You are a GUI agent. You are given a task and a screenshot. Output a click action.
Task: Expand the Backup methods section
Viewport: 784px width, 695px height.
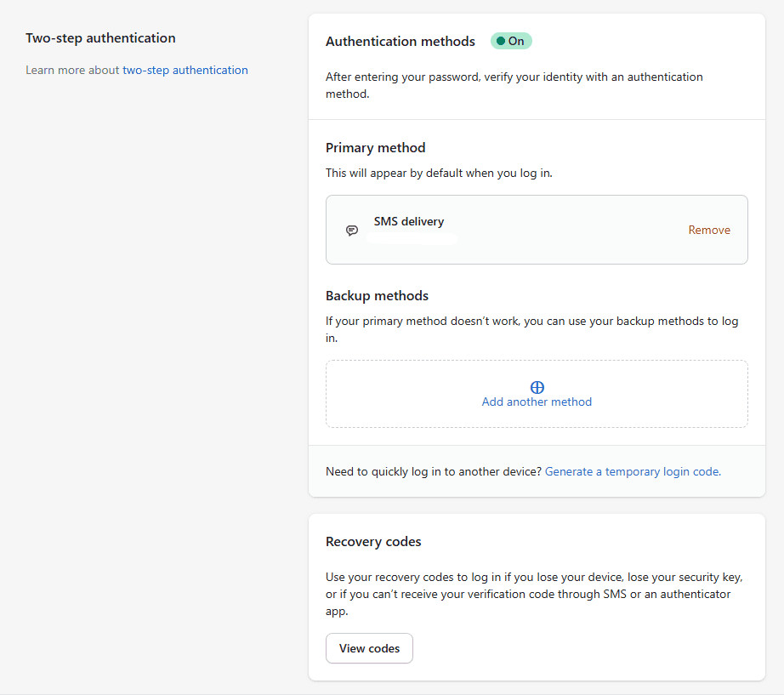point(377,295)
